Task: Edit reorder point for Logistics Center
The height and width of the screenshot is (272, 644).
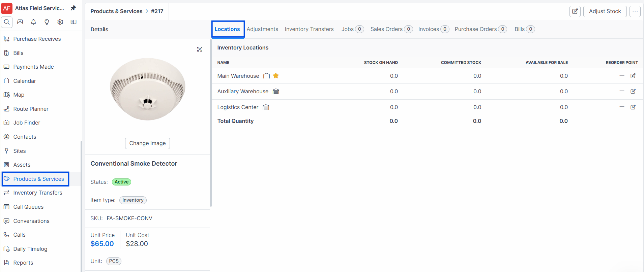Action: coord(633,107)
